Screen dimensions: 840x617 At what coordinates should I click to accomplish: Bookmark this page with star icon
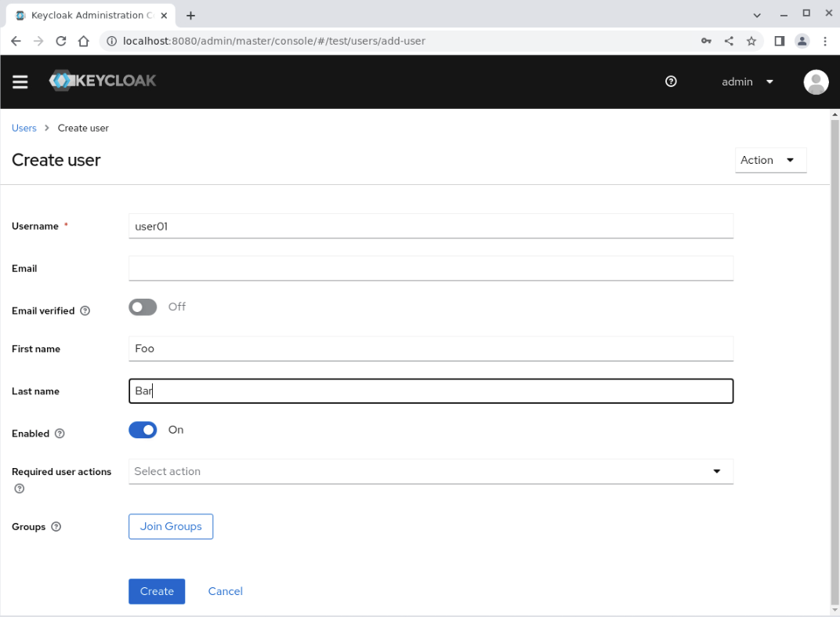pyautogui.click(x=751, y=42)
